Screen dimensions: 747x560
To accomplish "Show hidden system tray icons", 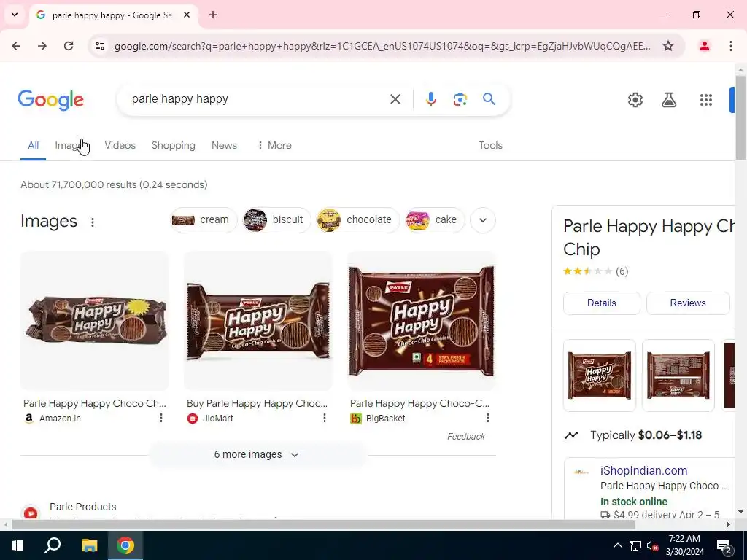I will (x=617, y=545).
